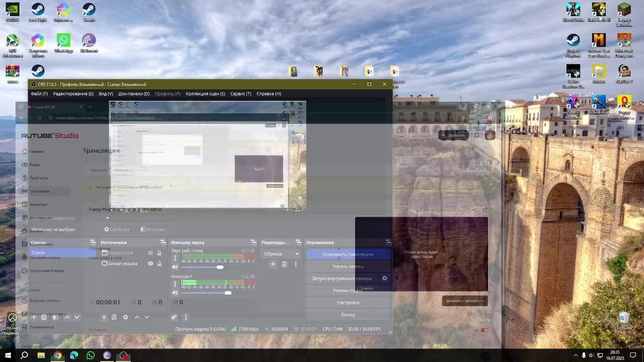The height and width of the screenshot is (362, 644).
Task: Toggle visibility of Захват окна source
Action: 150,253
